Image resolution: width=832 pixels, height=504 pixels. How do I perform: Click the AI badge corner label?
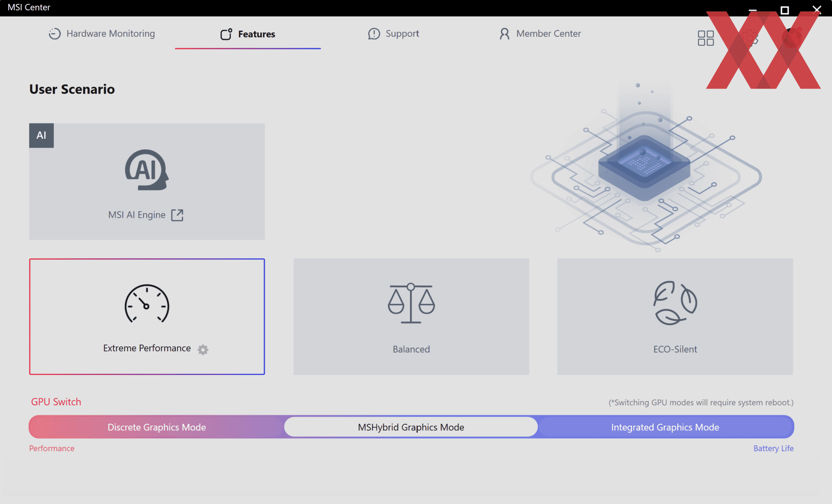42,136
